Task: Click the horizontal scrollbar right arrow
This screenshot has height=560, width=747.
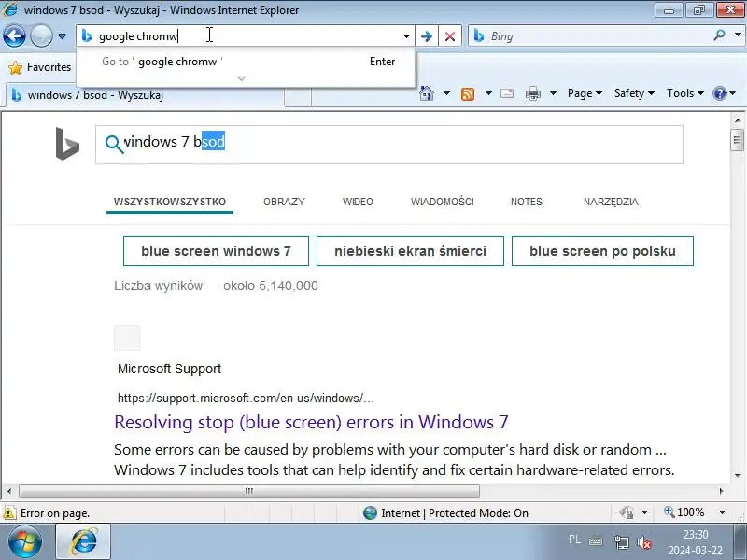Action: [721, 491]
